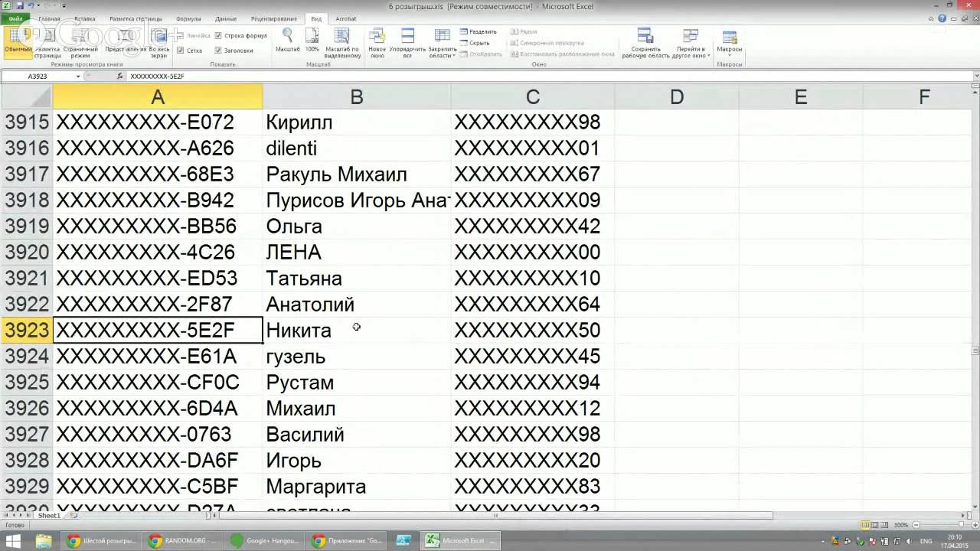Click Масштаб по выделенному zoom to selection
Screen dimensions: 980x551
[x=342, y=41]
